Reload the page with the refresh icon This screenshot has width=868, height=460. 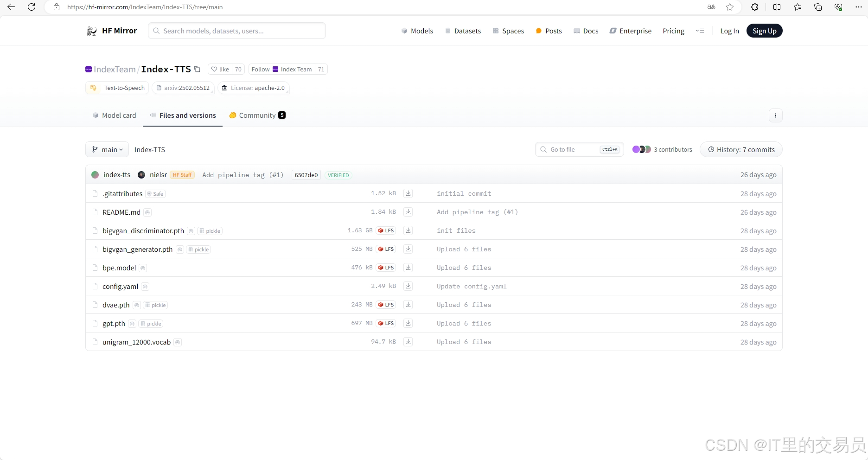(x=32, y=7)
